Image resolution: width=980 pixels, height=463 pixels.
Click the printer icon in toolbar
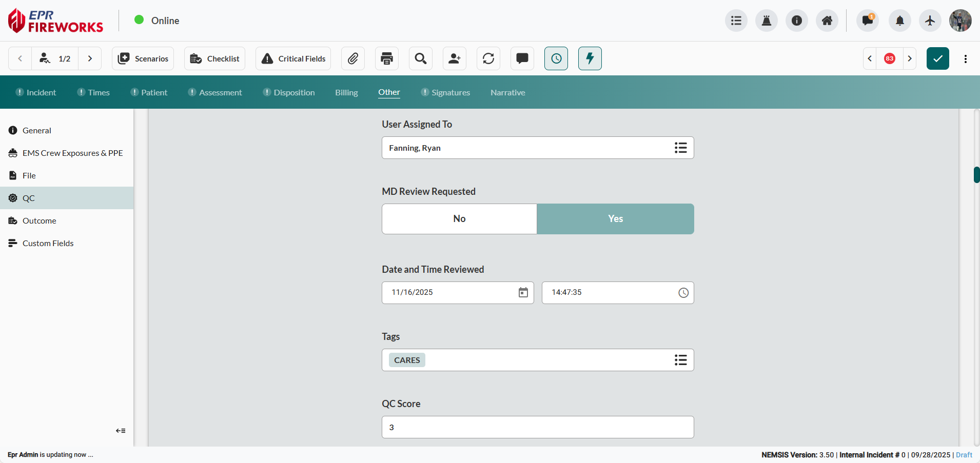(x=387, y=58)
